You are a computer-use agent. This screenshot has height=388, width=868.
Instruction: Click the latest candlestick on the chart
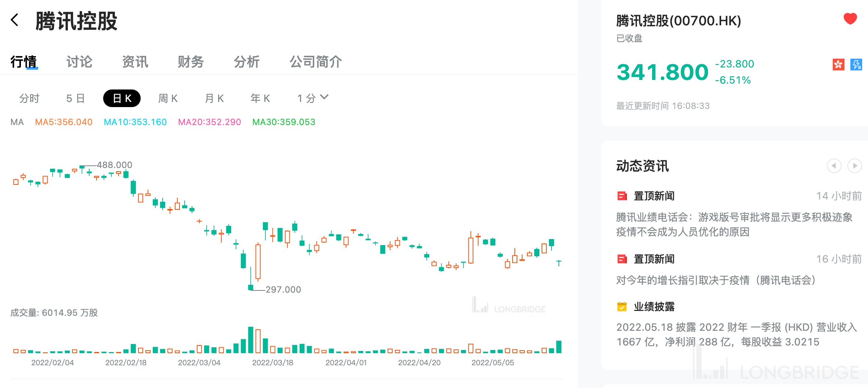[x=559, y=263]
